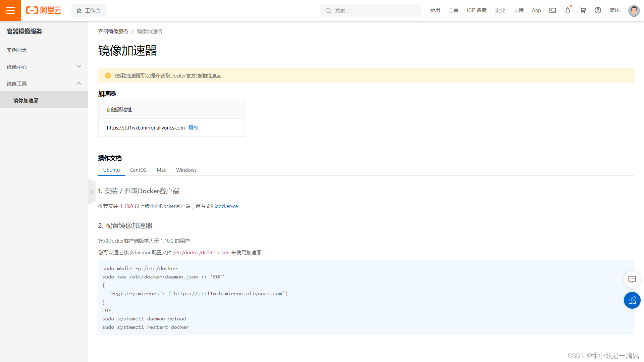Open the hamburger main menu

coord(10,10)
